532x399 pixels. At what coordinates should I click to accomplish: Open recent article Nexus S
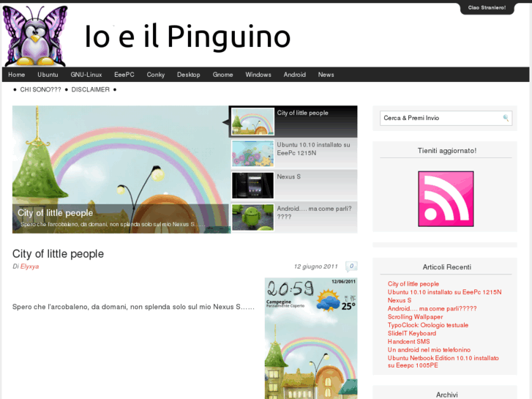400,300
